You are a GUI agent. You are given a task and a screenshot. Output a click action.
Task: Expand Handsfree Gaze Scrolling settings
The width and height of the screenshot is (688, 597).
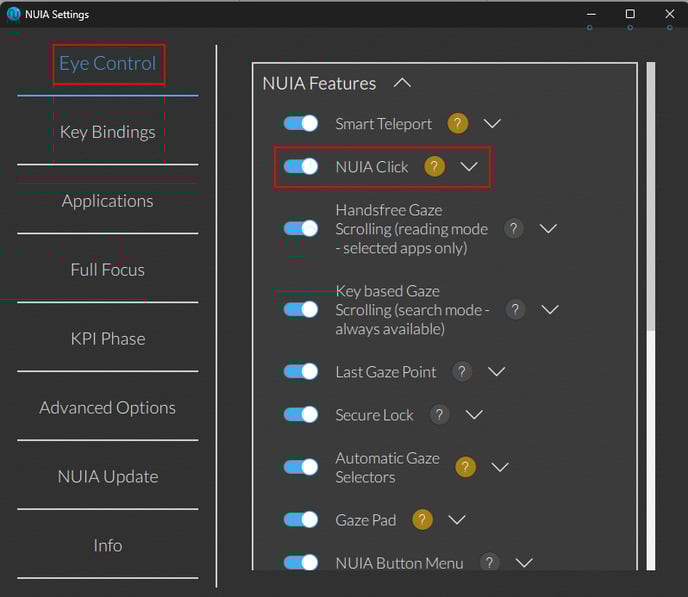coord(548,229)
